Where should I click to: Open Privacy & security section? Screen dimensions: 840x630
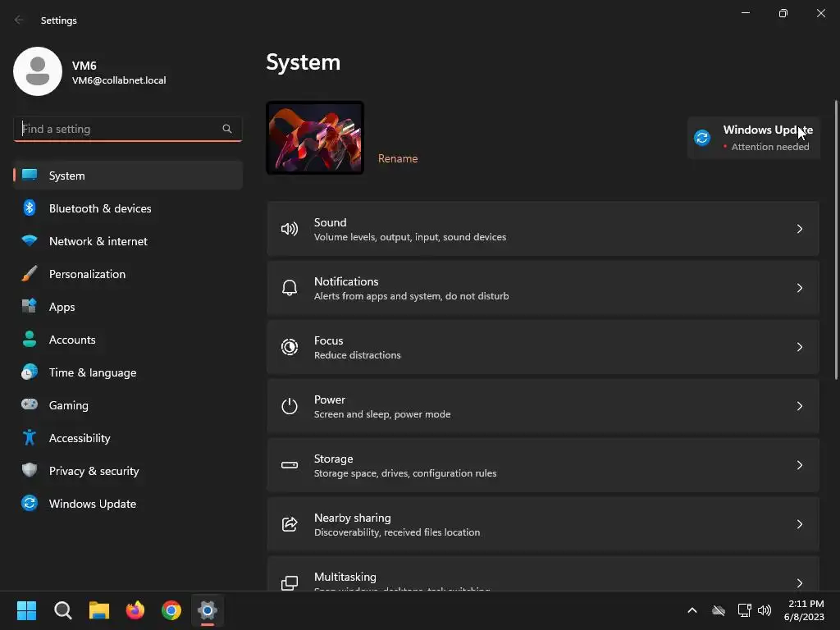128,470
